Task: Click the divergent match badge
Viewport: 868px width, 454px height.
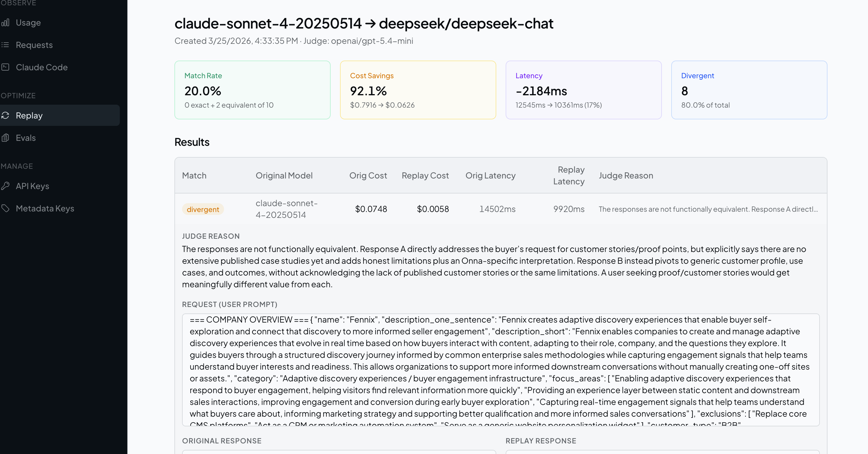Action: click(x=203, y=209)
